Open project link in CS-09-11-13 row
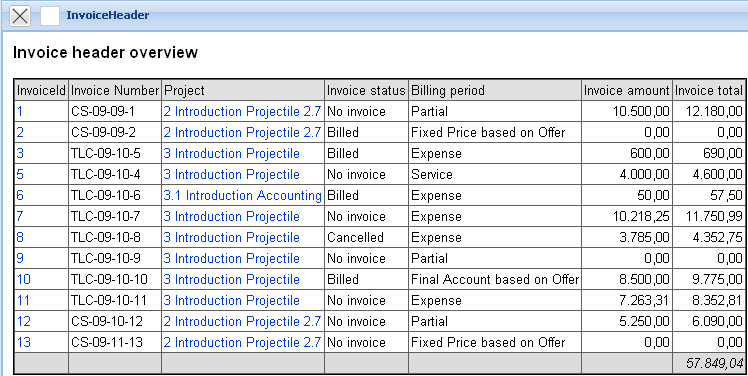 point(242,343)
